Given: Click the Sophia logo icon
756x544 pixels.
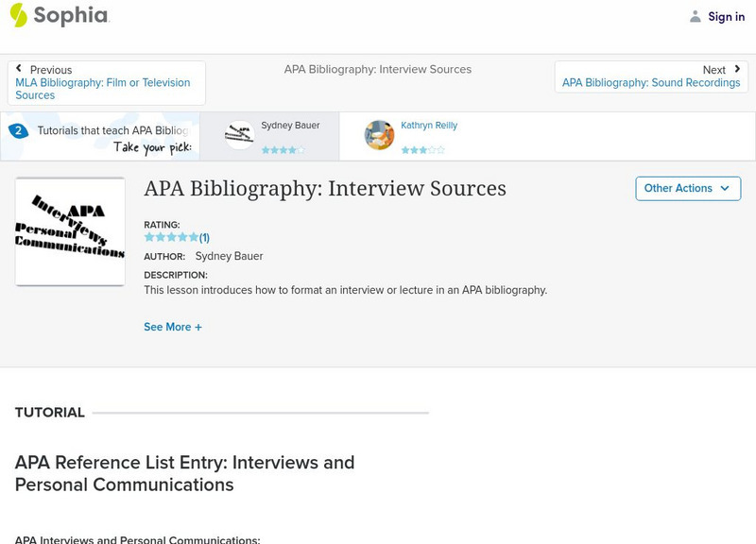Looking at the screenshot, I should click(x=19, y=15).
